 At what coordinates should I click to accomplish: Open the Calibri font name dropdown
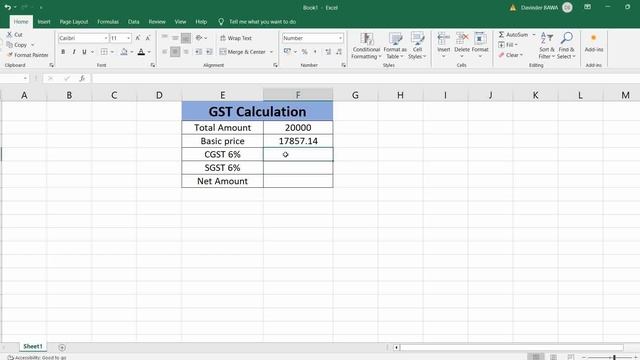106,38
